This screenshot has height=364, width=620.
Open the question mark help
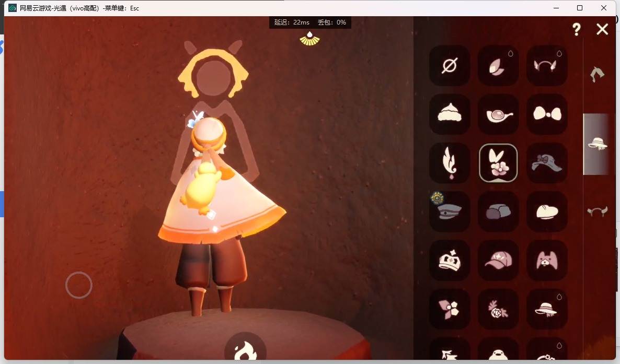click(577, 29)
